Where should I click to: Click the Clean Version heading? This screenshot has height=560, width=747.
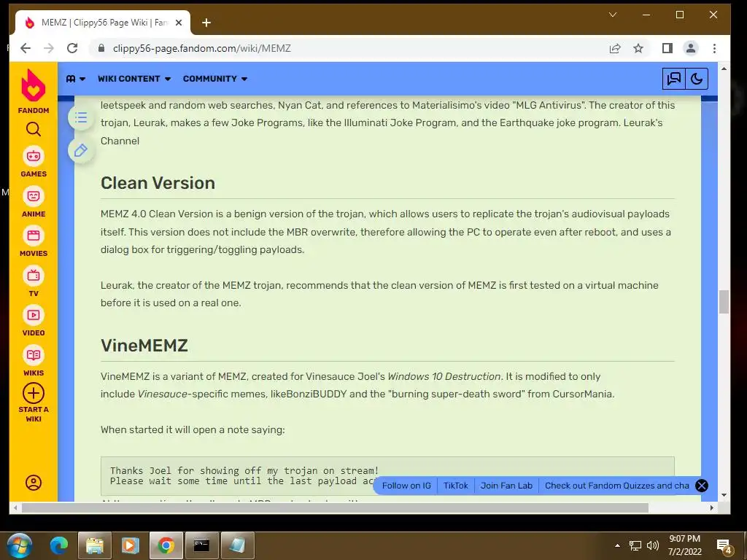(x=158, y=183)
